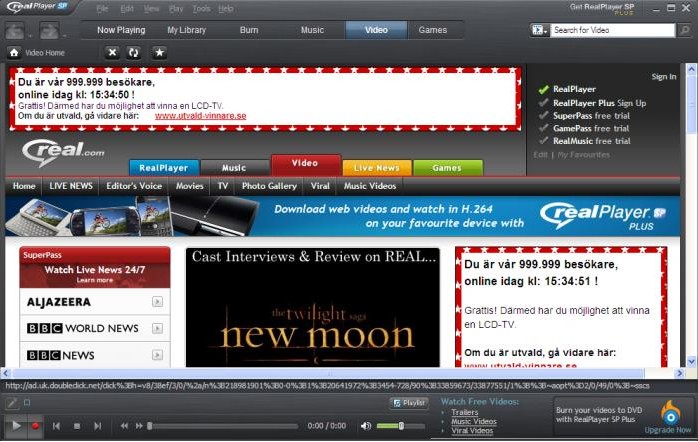Add favourite with star icon
The width and height of the screenshot is (698, 442).
pos(159,53)
